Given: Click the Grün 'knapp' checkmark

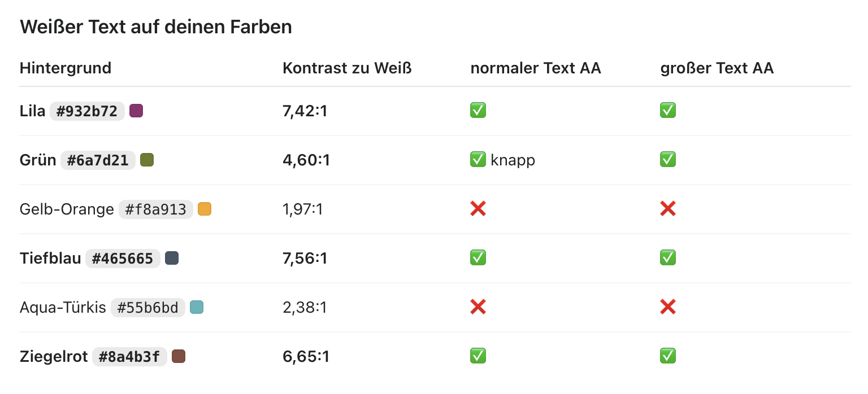Looking at the screenshot, I should click(x=478, y=160).
